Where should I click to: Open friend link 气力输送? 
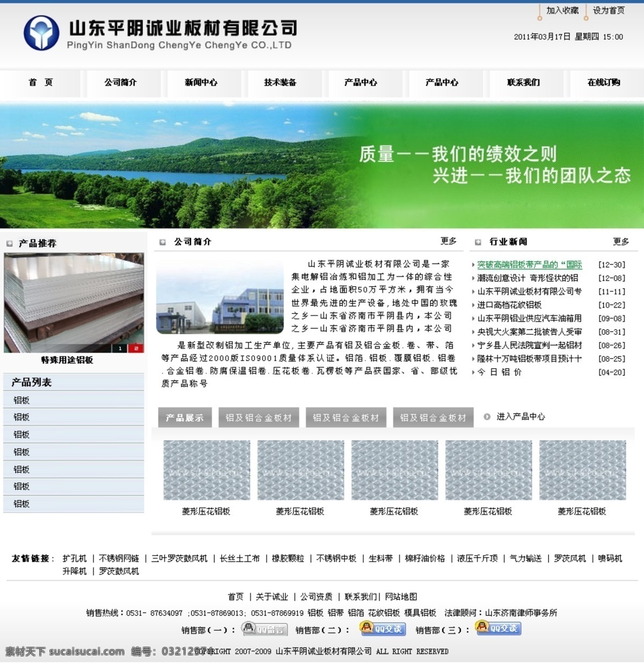[x=526, y=558]
